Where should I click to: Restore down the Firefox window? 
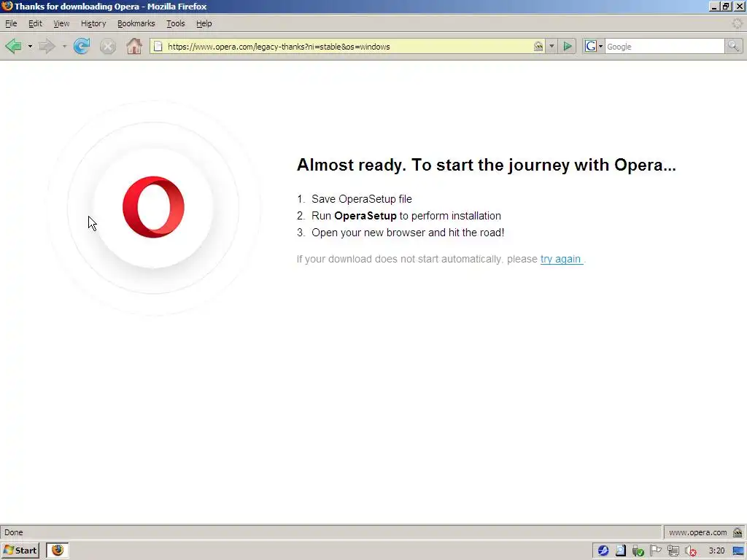point(726,6)
